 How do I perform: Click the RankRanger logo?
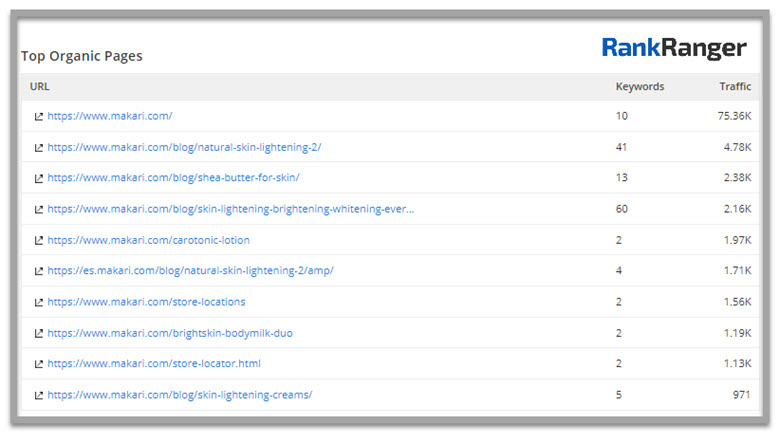click(674, 48)
